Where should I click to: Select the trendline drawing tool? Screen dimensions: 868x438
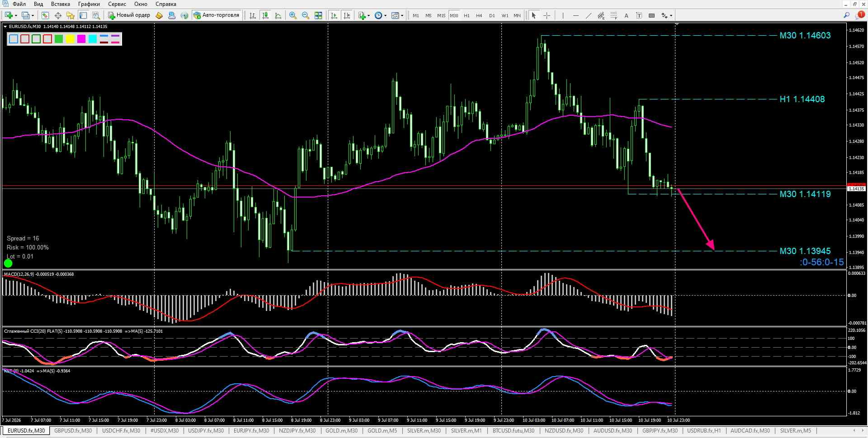point(588,15)
